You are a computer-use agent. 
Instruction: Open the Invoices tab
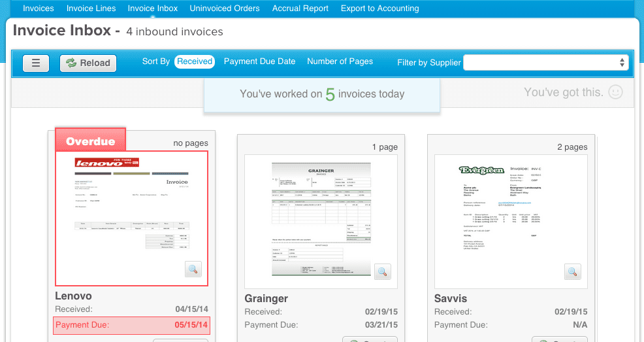point(38,9)
